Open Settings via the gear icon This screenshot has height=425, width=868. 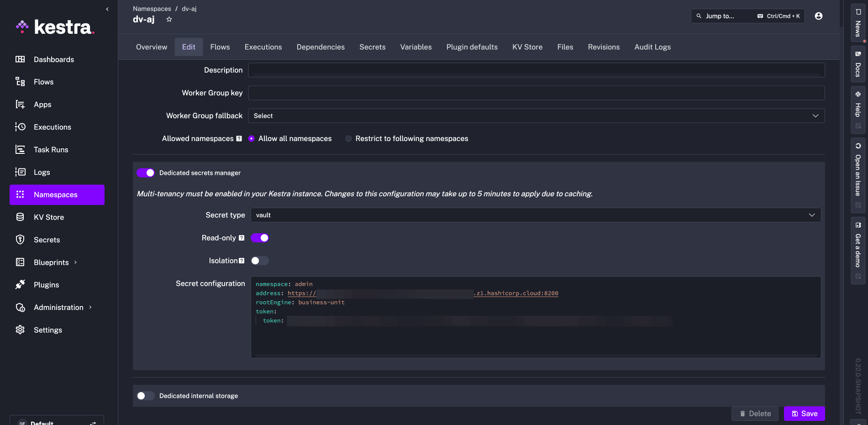(20, 330)
